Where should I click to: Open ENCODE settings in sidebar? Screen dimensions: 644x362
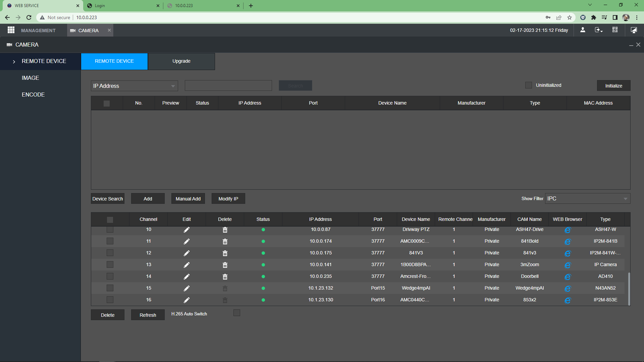[x=33, y=95]
